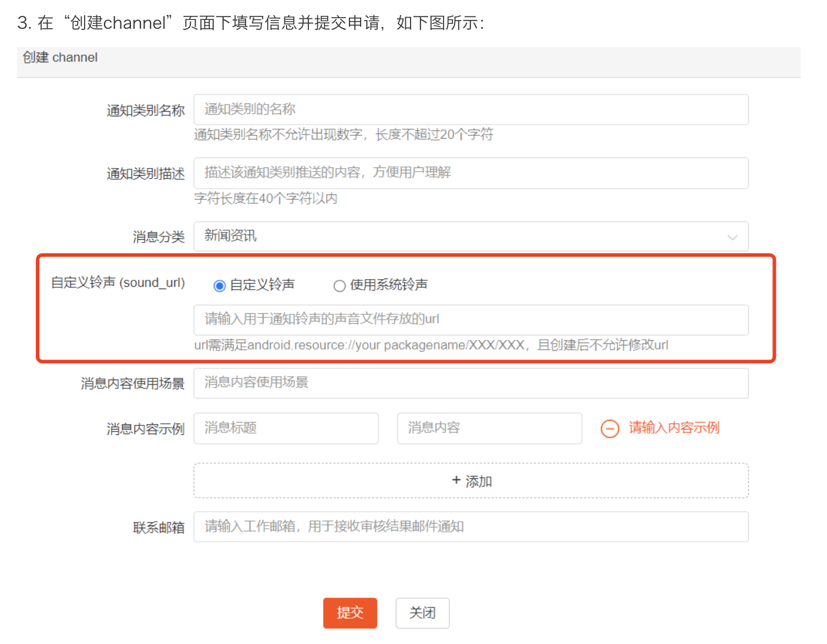Click the 创建 channel header text
This screenshot has width=827, height=644.
(x=60, y=58)
